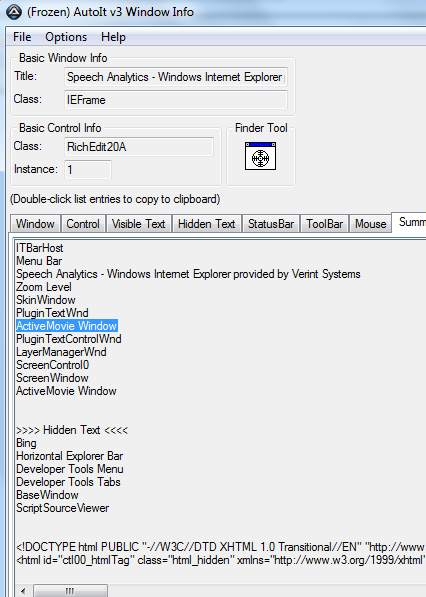426x597 pixels.
Task: Open the File menu
Action: (22, 37)
